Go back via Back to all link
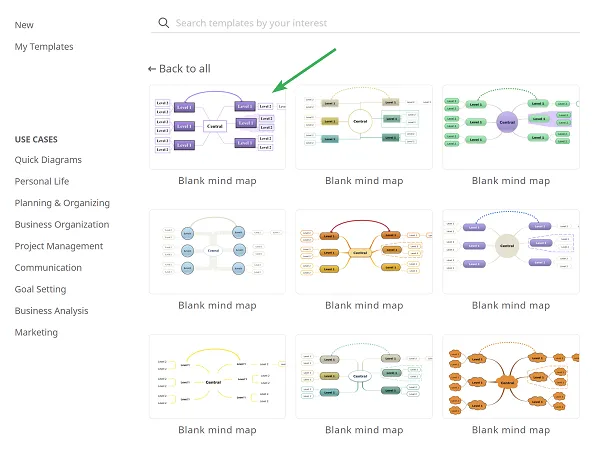The height and width of the screenshot is (449, 600). [179, 69]
